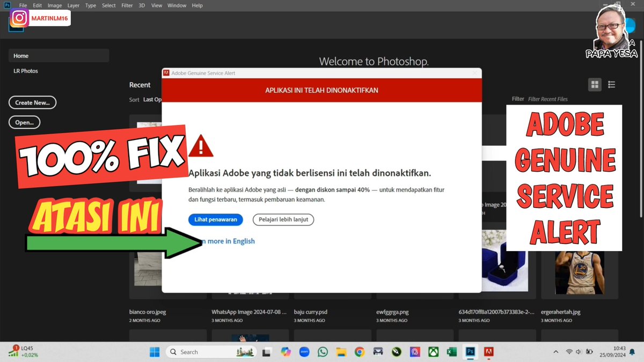
Task: Click the Wi-Fi tray icon
Action: pyautogui.click(x=569, y=352)
